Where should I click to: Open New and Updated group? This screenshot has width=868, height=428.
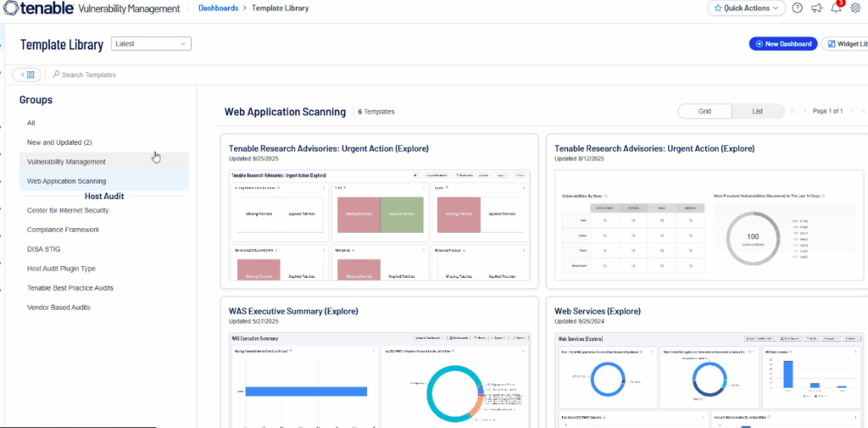tap(59, 142)
